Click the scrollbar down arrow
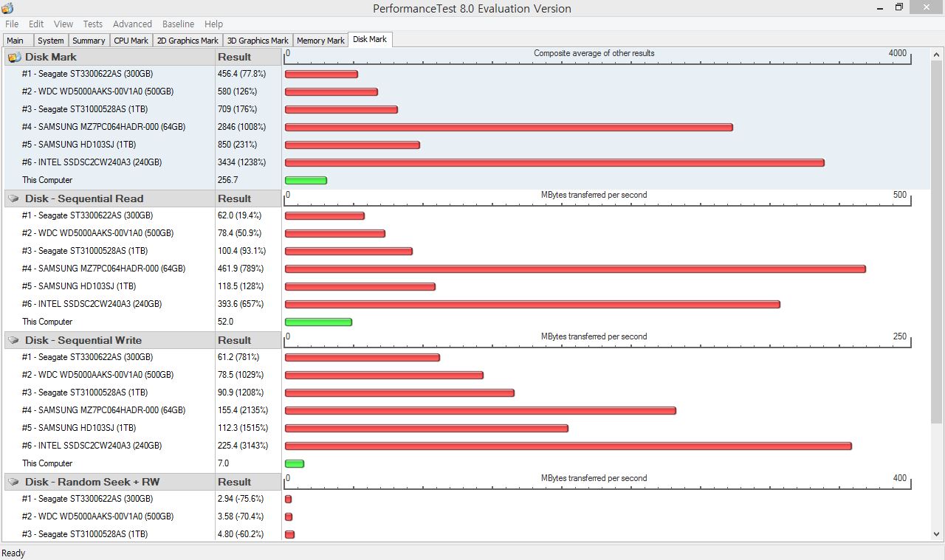Image resolution: width=945 pixels, height=560 pixels. (x=937, y=534)
